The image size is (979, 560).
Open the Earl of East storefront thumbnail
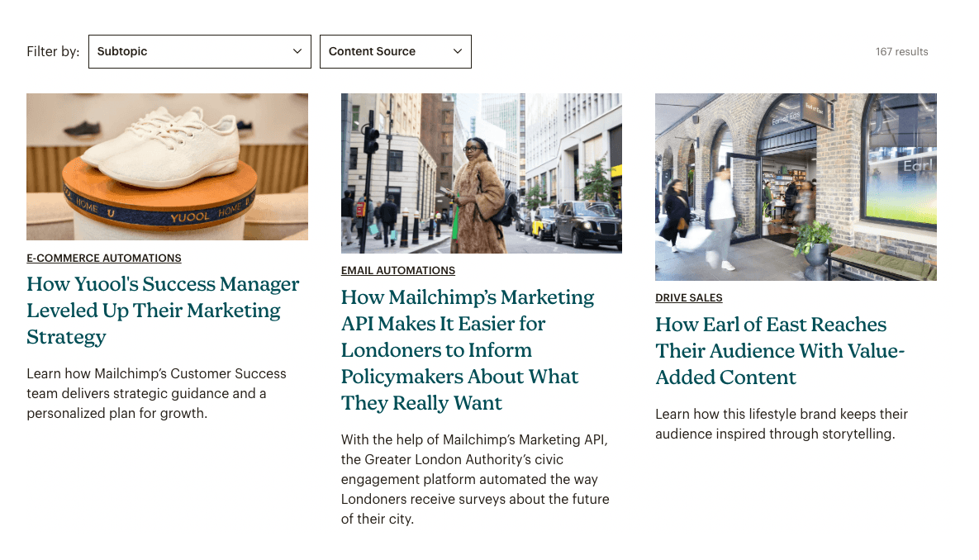pyautogui.click(x=796, y=187)
